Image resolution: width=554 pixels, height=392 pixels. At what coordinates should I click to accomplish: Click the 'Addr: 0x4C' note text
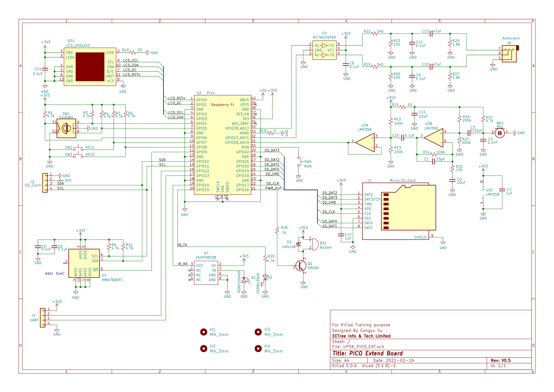click(x=55, y=273)
